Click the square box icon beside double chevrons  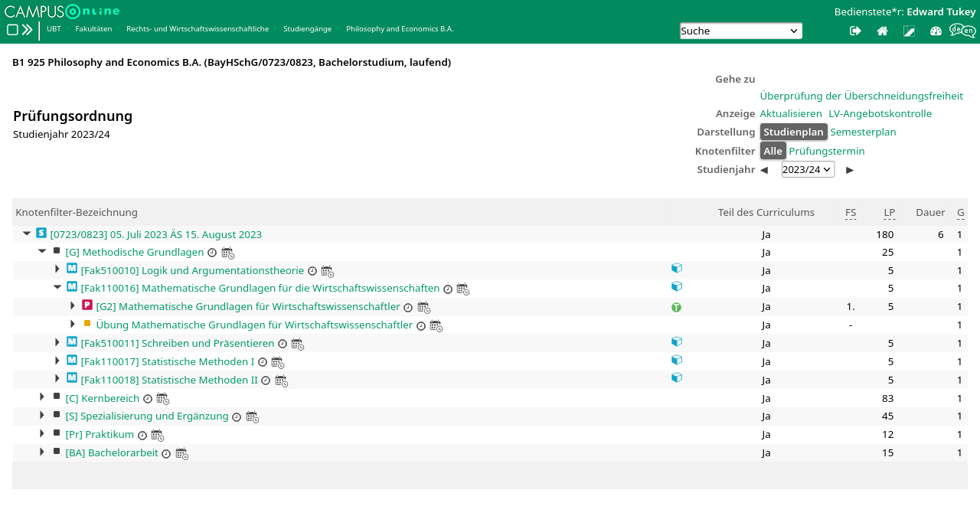point(12,30)
